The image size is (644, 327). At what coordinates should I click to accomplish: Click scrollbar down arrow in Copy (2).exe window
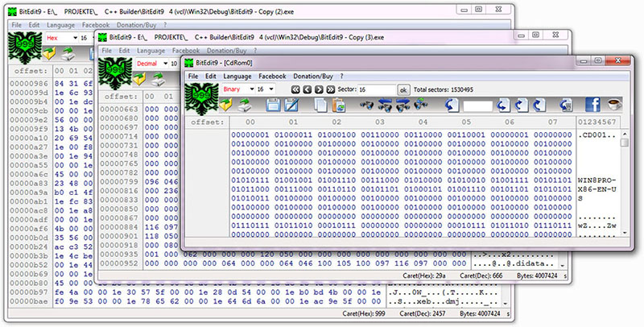pos(506,303)
